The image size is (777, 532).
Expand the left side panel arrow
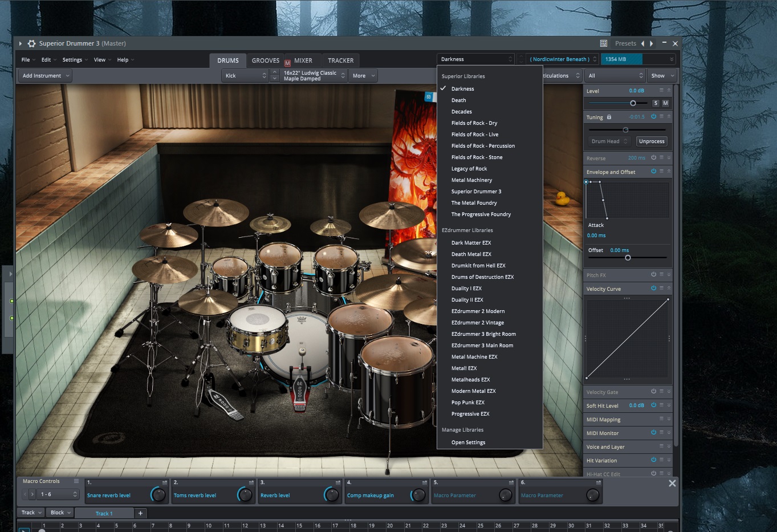10,274
